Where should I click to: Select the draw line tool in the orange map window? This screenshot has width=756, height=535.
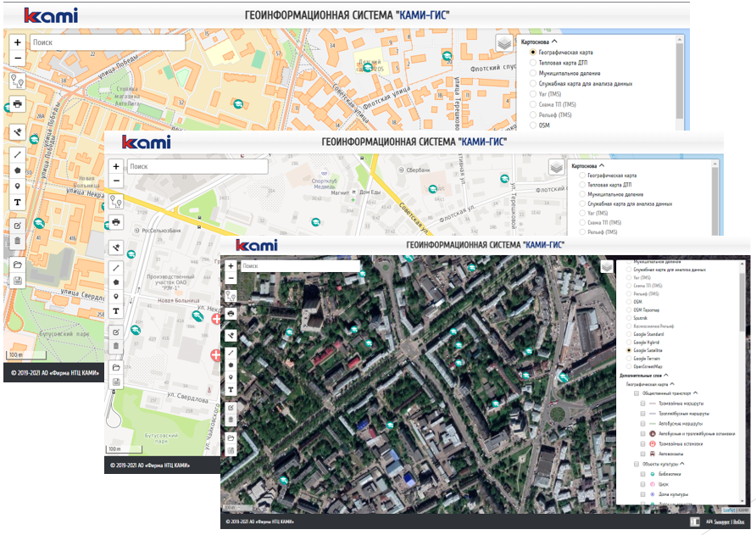point(17,154)
